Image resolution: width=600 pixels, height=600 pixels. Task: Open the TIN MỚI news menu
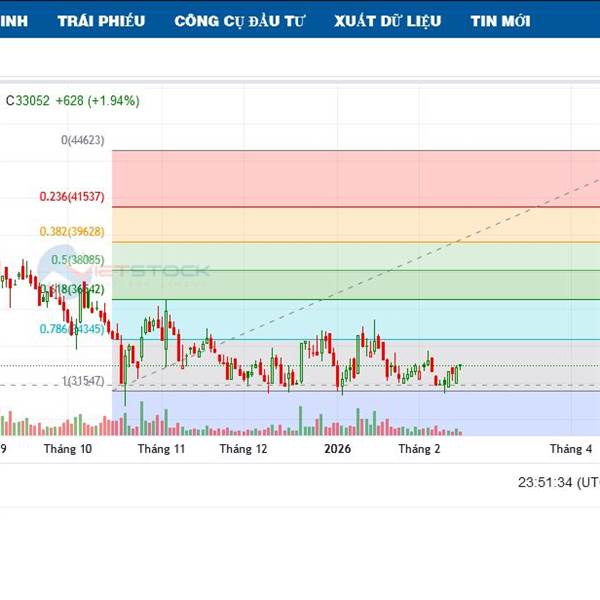click(500, 20)
